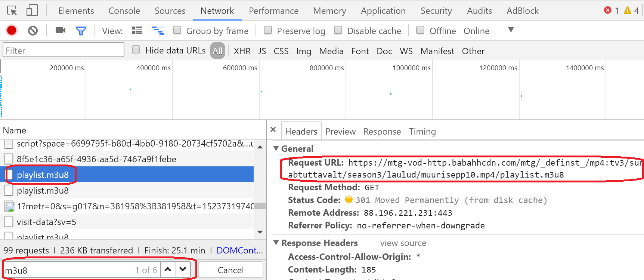The image size is (644, 280).
Task: Switch to the Preview tab
Action: point(340,132)
